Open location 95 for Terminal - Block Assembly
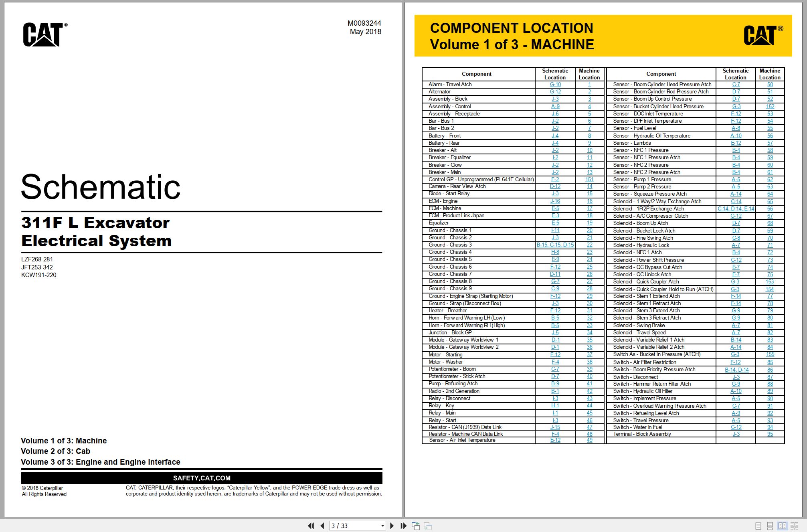The height and width of the screenshot is (532, 807). [770, 434]
